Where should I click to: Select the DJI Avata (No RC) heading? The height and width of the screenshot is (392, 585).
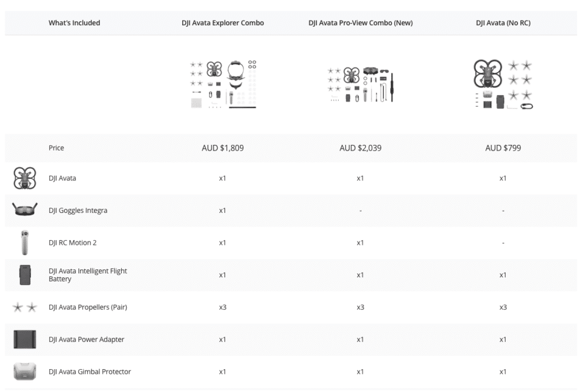(503, 23)
